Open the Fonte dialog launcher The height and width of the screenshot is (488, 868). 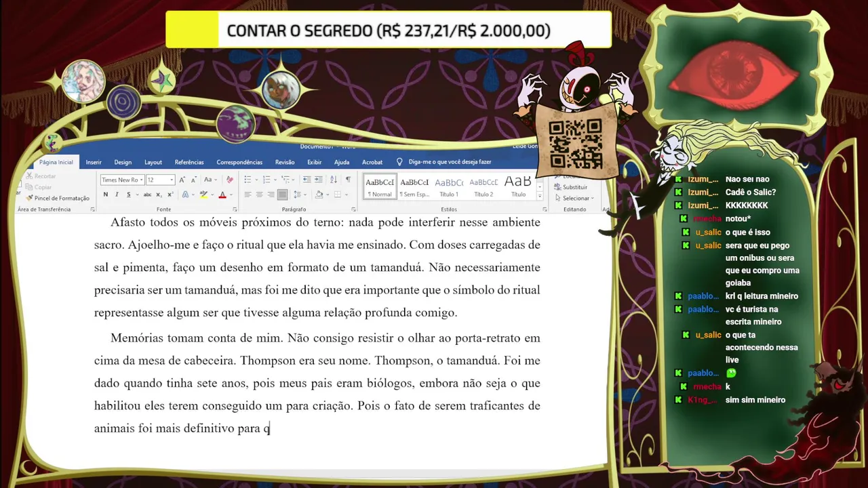(235, 209)
